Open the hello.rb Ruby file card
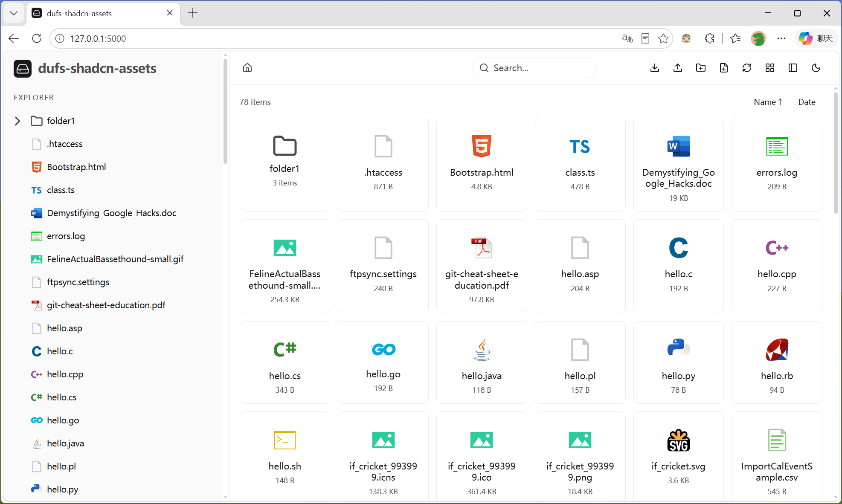Image resolution: width=842 pixels, height=504 pixels. [x=777, y=362]
